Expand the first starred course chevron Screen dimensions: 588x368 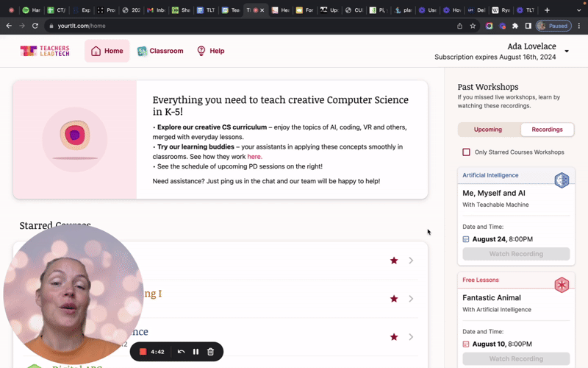coord(411,261)
